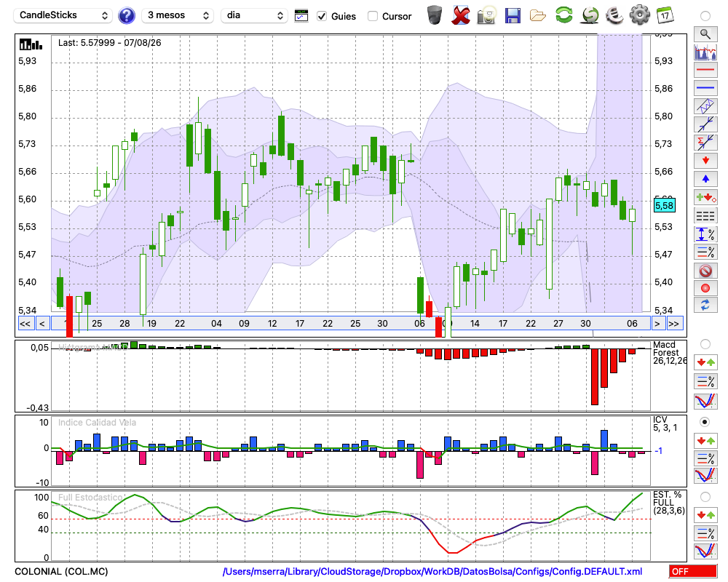Image resolution: width=728 pixels, height=582 pixels.
Task: Select the red horizontal line tool
Action: pyautogui.click(x=705, y=70)
